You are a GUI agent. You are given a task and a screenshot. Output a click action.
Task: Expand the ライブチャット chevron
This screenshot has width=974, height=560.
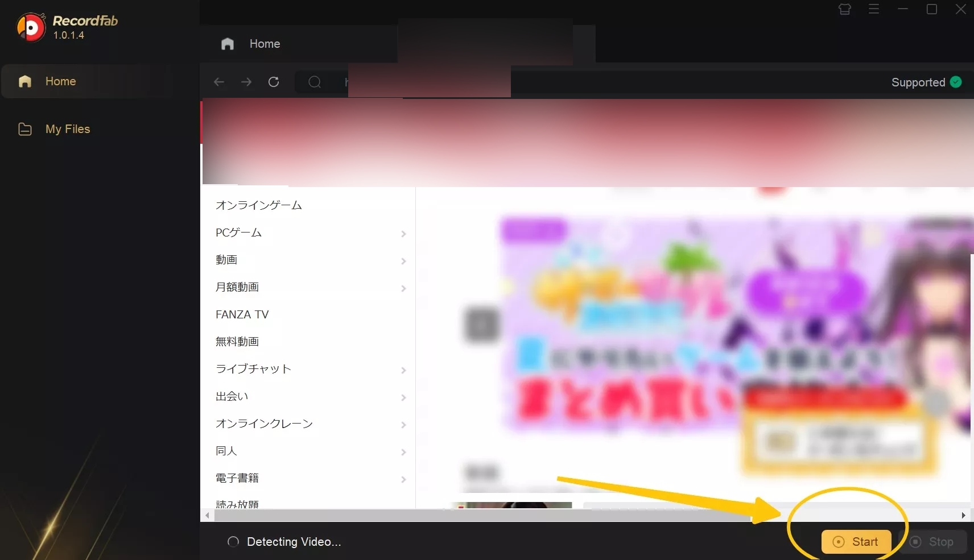(x=403, y=370)
